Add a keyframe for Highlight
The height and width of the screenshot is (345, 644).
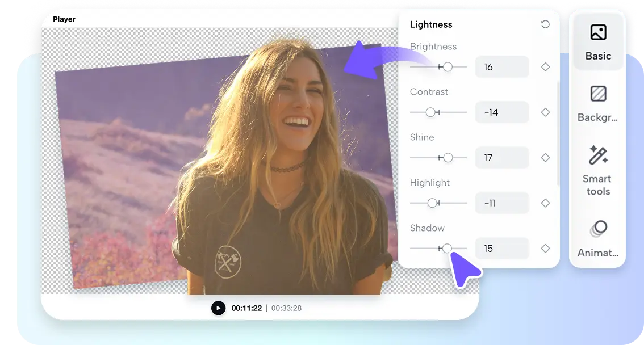tap(545, 203)
